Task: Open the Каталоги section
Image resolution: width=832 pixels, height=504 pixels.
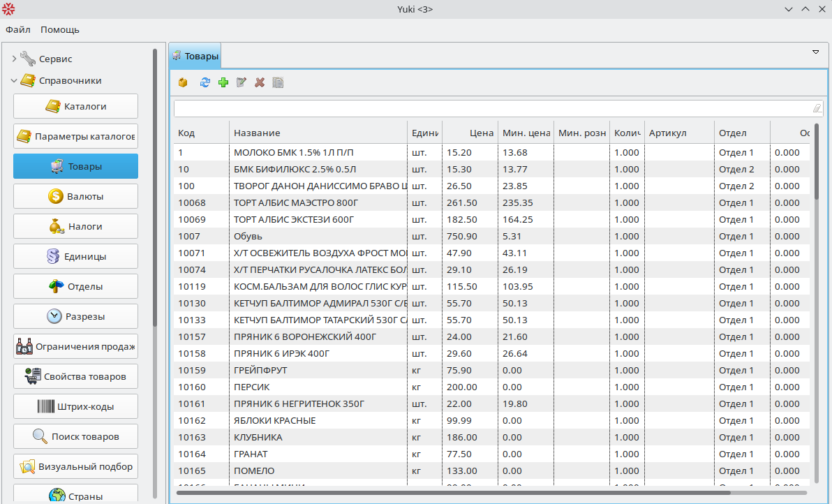Action: pos(75,106)
